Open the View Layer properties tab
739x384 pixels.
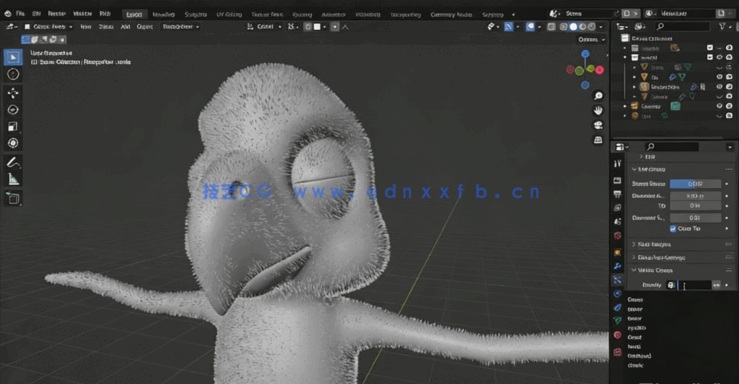(617, 208)
